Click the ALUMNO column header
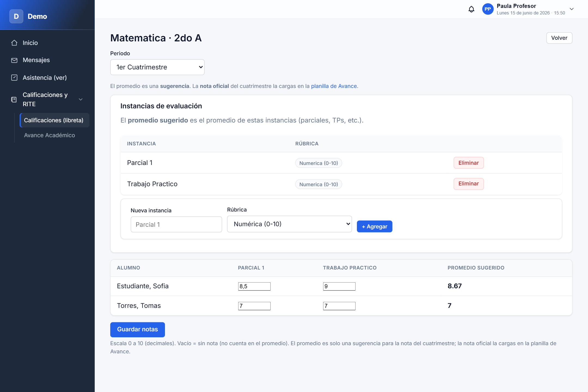588x392 pixels. point(128,268)
